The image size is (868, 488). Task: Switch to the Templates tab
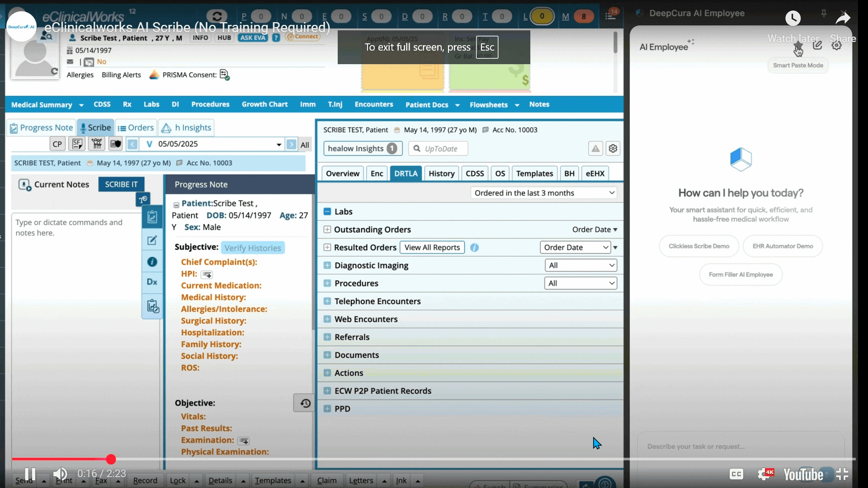[x=534, y=174]
